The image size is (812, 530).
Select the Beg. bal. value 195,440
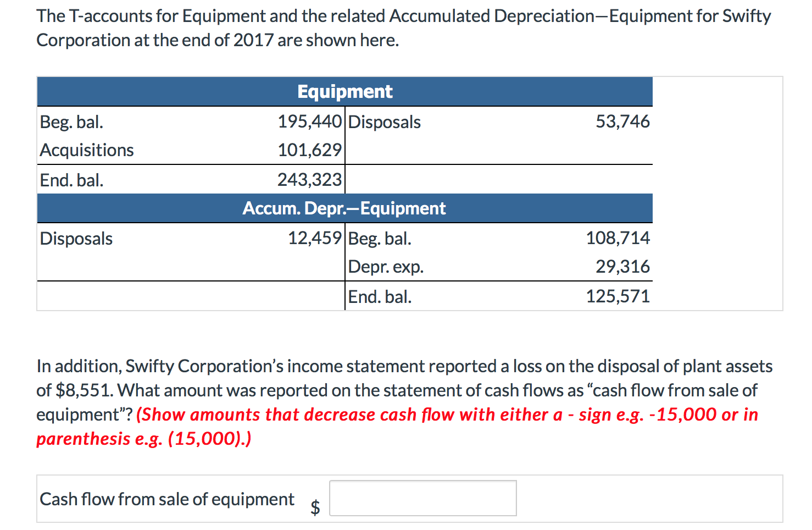[x=309, y=122]
